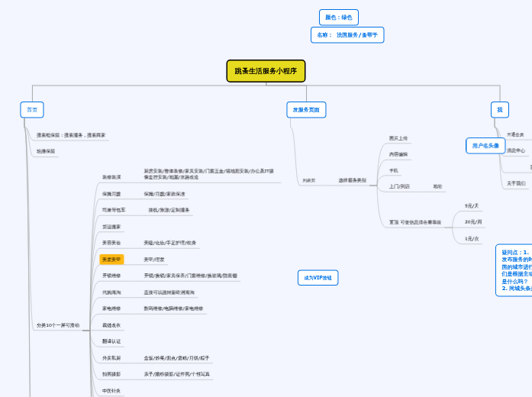Select the 颜色：绿色 floating note
This screenshot has width=532, height=397.
338,17
